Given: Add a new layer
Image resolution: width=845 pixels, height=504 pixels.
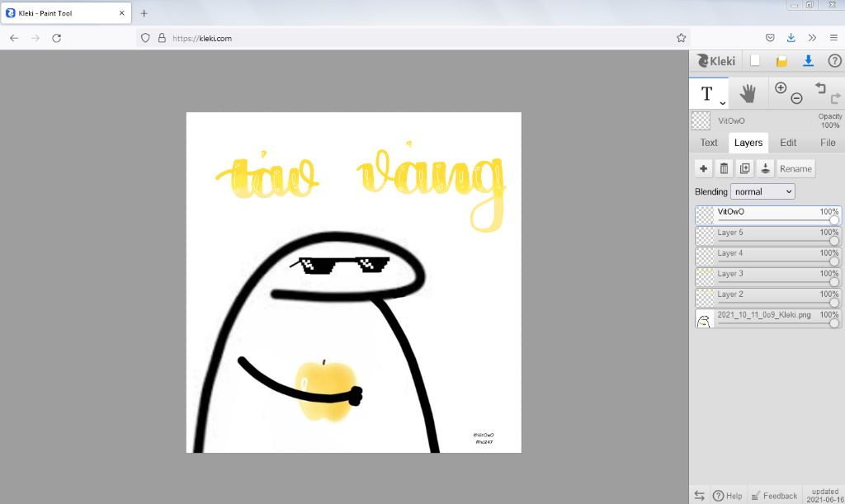Looking at the screenshot, I should [x=703, y=168].
